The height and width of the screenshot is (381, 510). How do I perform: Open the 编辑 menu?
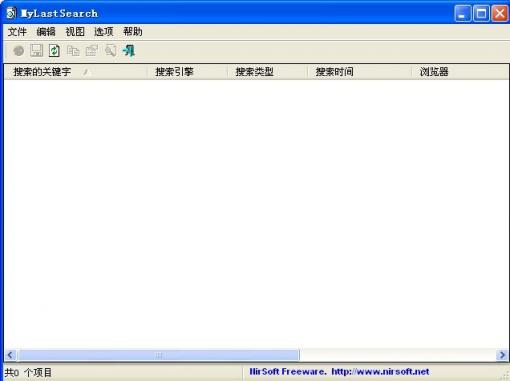pos(46,32)
